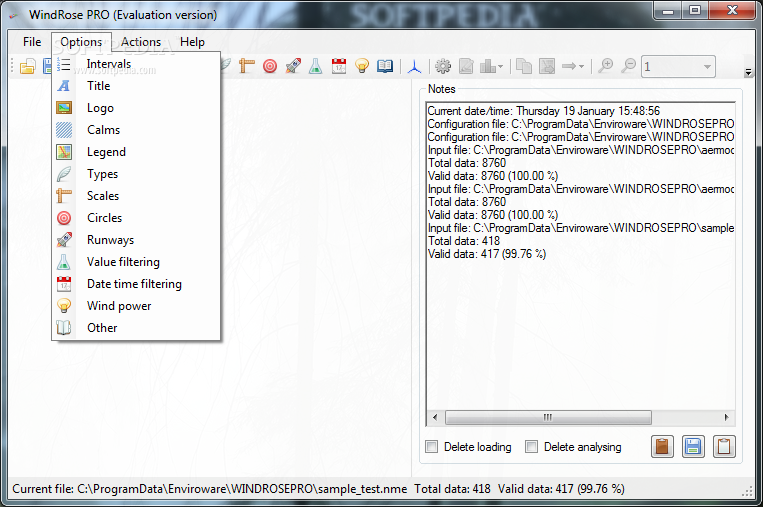The width and height of the screenshot is (763, 507).
Task: Save notes with the blue floppy disk button
Action: click(x=693, y=447)
